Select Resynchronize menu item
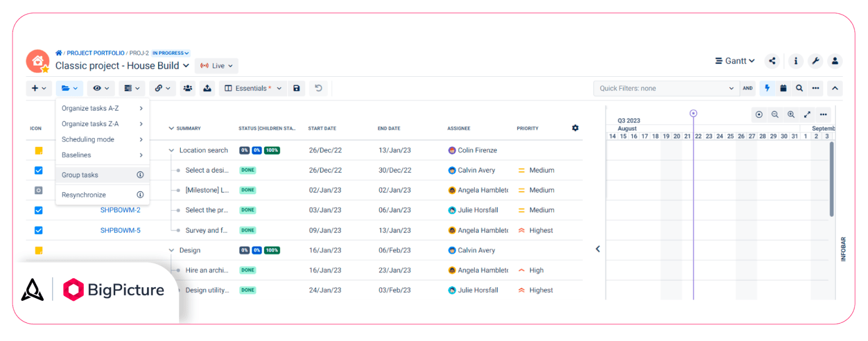Image resolution: width=868 pixels, height=341 pixels. point(102,195)
